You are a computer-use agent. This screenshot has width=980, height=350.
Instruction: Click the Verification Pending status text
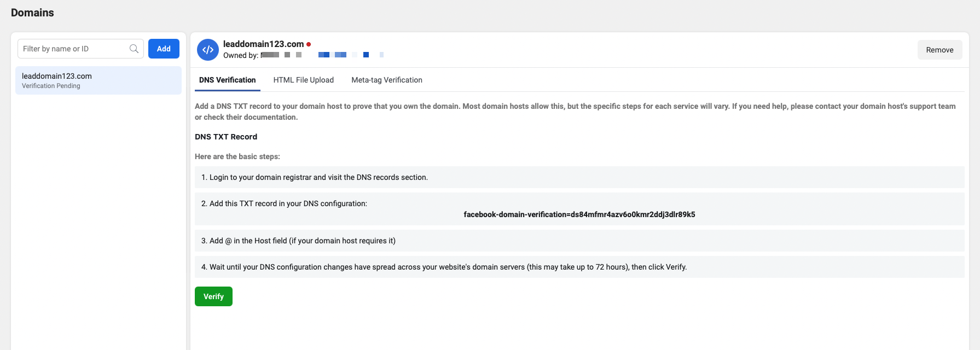click(x=51, y=86)
